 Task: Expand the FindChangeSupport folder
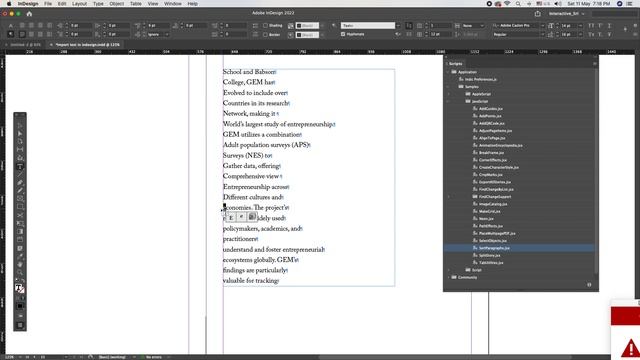(448, 197)
